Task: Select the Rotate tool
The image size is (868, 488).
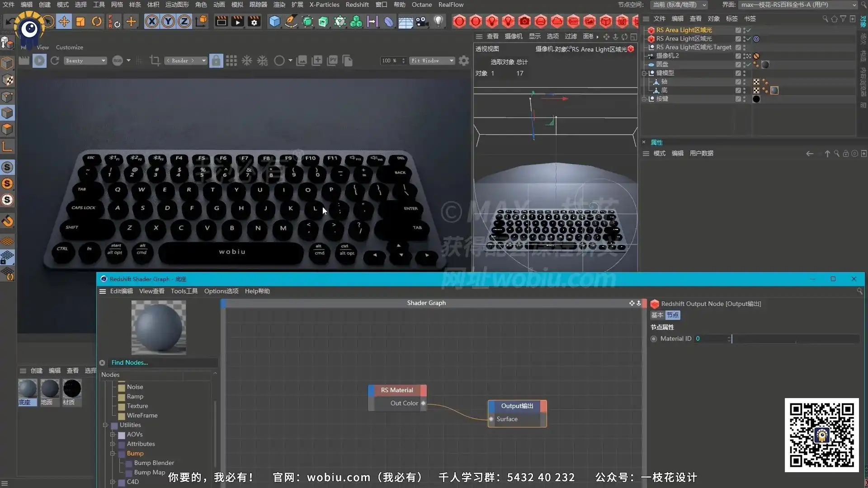Action: click(97, 21)
